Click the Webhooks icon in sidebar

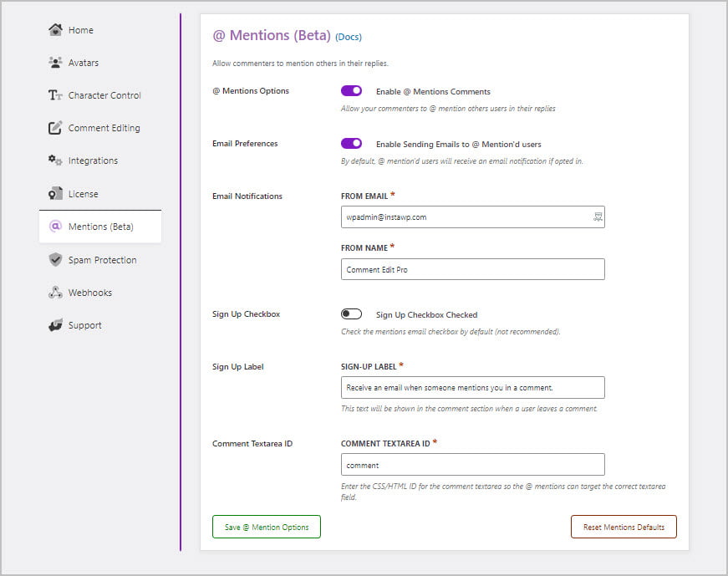(55, 293)
